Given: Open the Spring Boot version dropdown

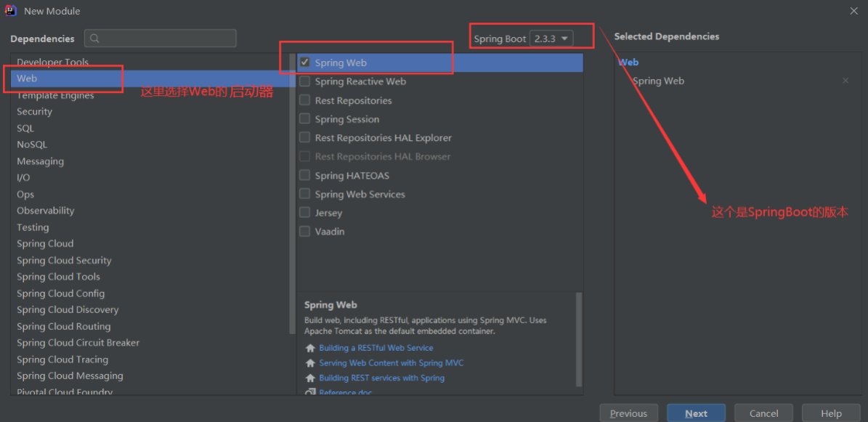Looking at the screenshot, I should (551, 38).
